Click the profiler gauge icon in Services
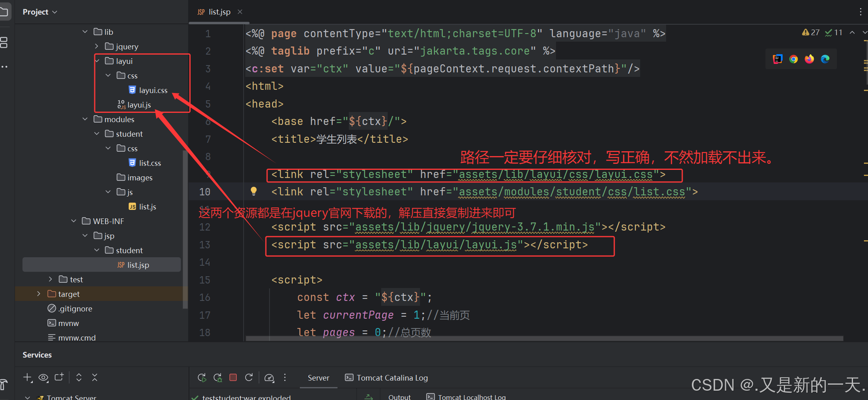This screenshot has height=400, width=868. 269,378
